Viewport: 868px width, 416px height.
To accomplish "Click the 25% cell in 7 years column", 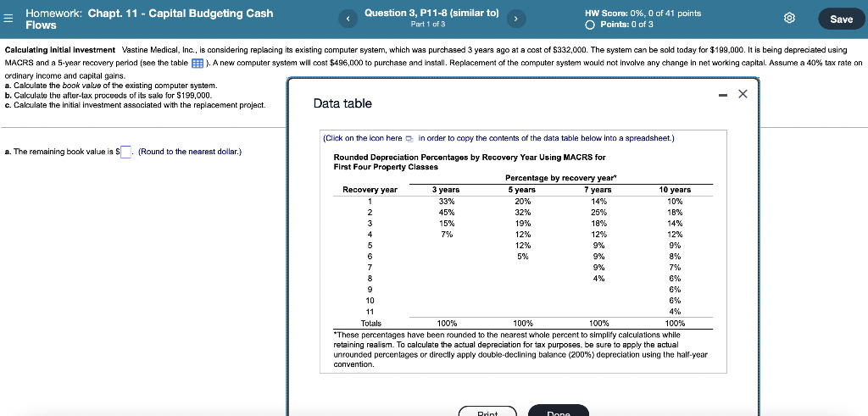I will click(x=599, y=213).
